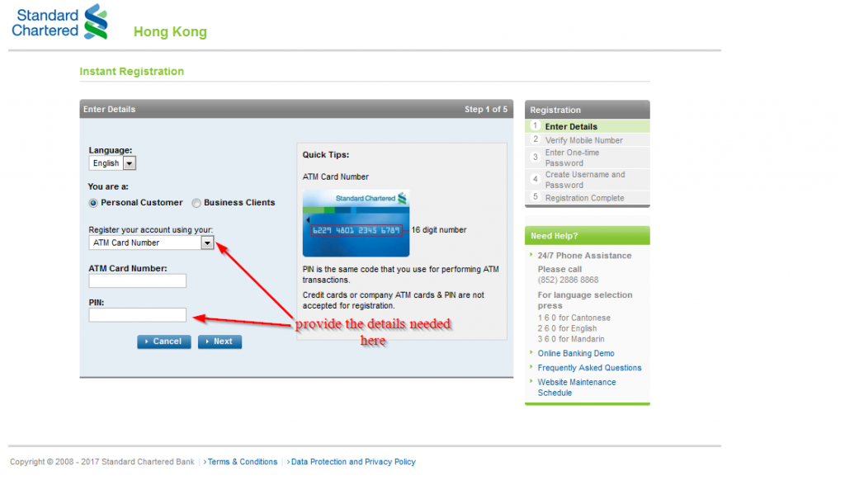This screenshot has height=504, width=845.
Task: Open the Language dropdown
Action: (x=130, y=163)
